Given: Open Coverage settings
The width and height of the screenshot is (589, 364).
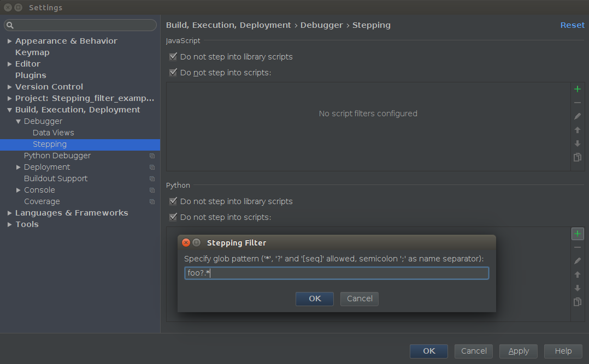Looking at the screenshot, I should tap(42, 201).
